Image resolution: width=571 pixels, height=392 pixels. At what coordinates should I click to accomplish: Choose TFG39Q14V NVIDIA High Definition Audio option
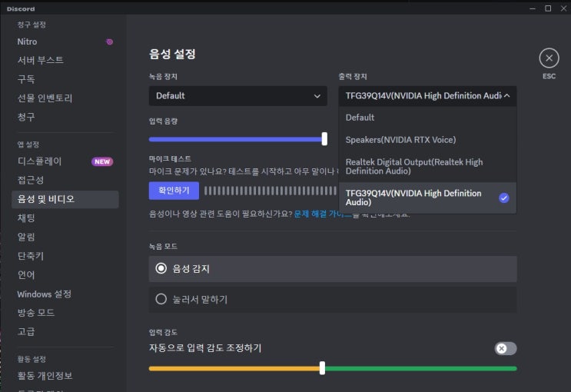(427, 198)
